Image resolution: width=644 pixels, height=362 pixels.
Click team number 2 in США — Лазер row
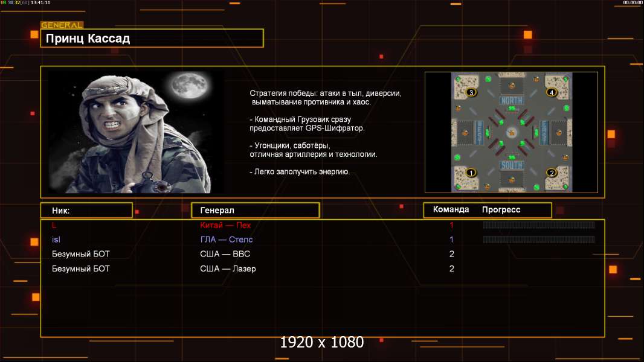(452, 268)
